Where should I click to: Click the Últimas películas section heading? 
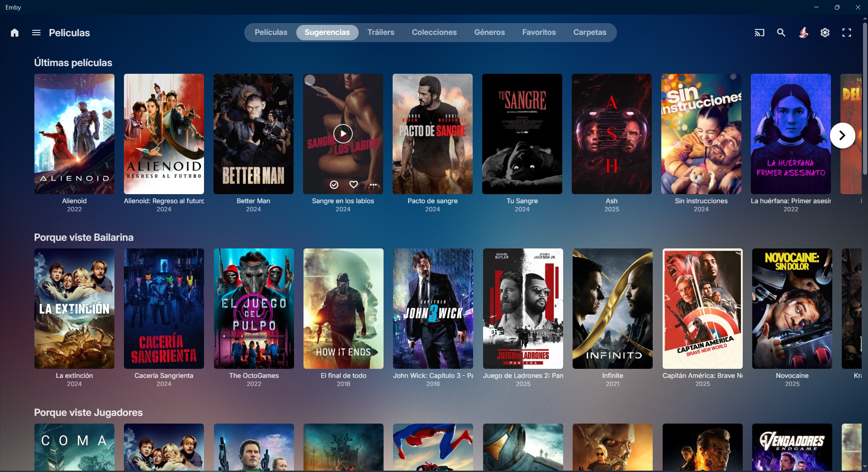click(x=73, y=62)
